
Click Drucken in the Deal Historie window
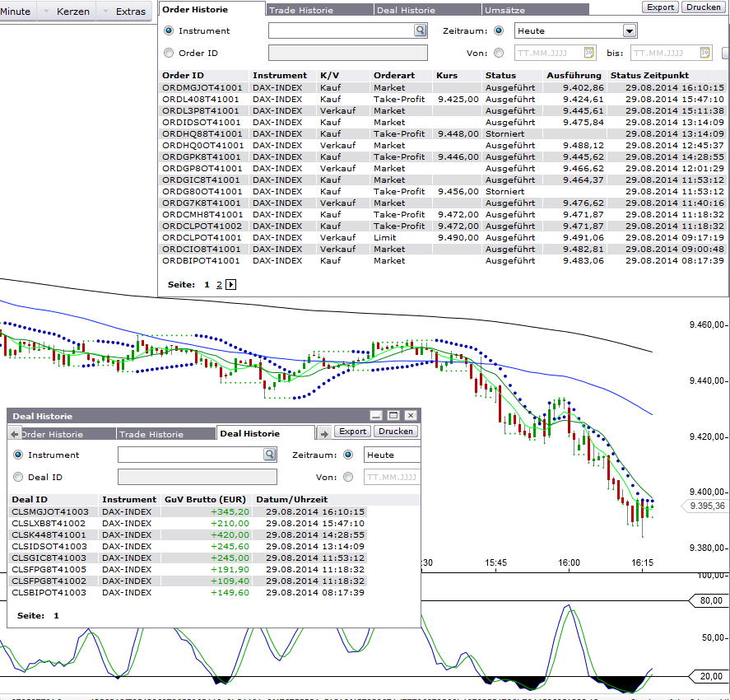click(x=395, y=432)
